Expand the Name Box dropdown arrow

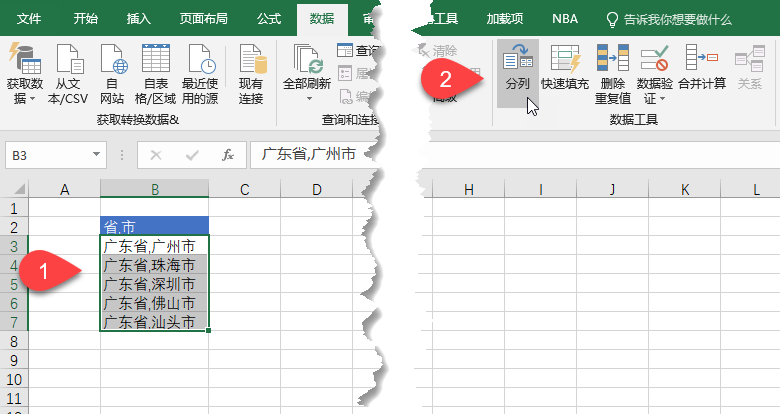point(96,155)
